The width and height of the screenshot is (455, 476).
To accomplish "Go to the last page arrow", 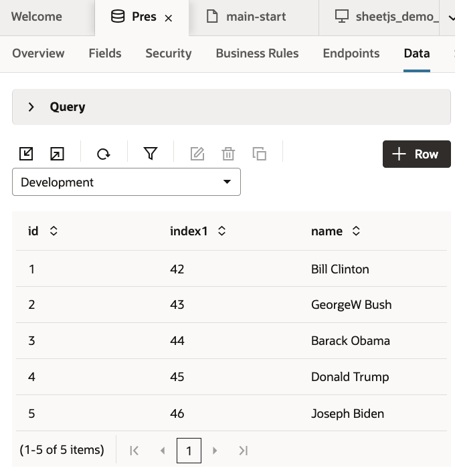I will coord(244,451).
